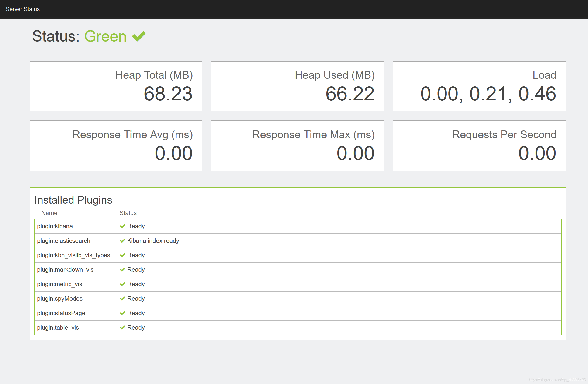This screenshot has width=588, height=384.
Task: Click the large green status checkmark icon
Action: [x=139, y=36]
